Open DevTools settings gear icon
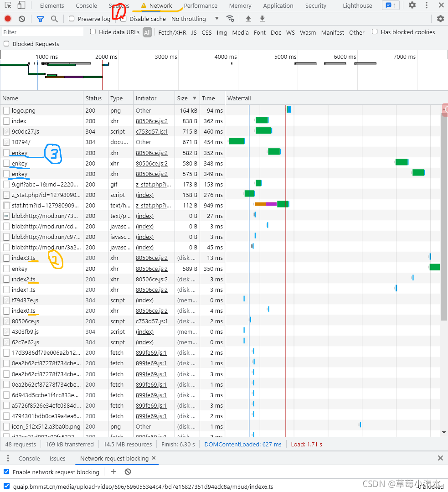448x492 pixels. click(x=412, y=5)
